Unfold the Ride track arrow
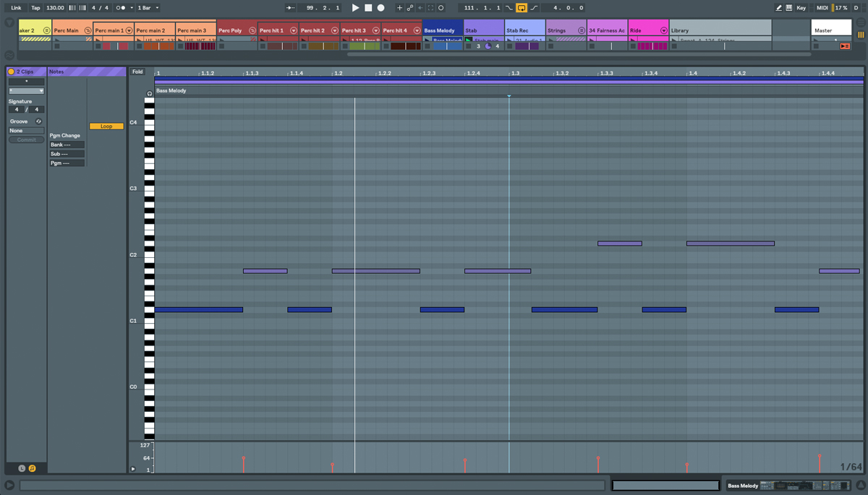 click(664, 31)
